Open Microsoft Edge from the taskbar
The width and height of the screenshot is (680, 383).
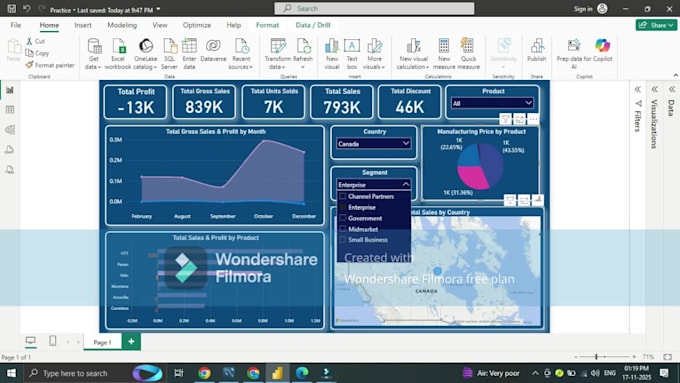click(302, 373)
